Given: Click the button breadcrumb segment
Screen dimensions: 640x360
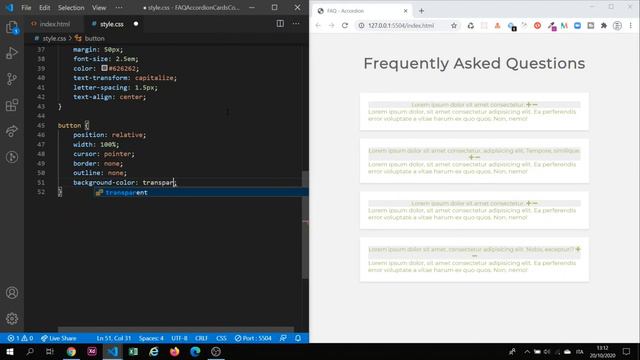Looking at the screenshot, I should point(94,38).
